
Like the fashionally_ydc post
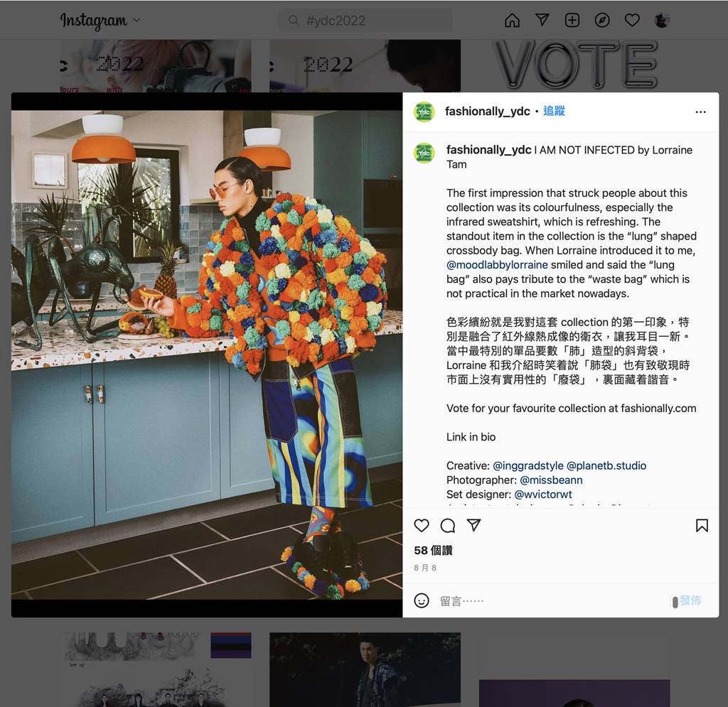(421, 526)
